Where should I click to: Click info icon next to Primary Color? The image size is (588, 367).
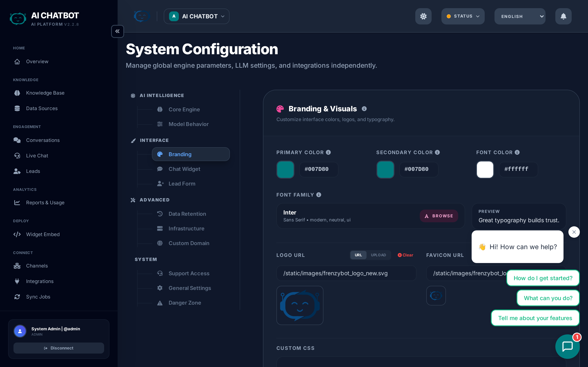[x=328, y=153]
